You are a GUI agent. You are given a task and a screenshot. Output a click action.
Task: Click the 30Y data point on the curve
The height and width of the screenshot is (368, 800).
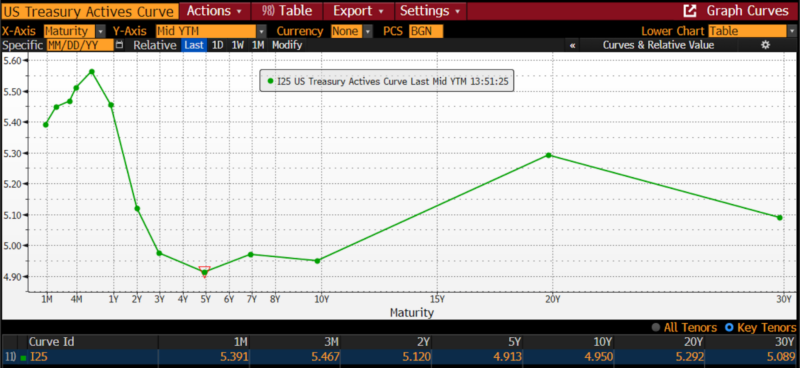point(780,217)
